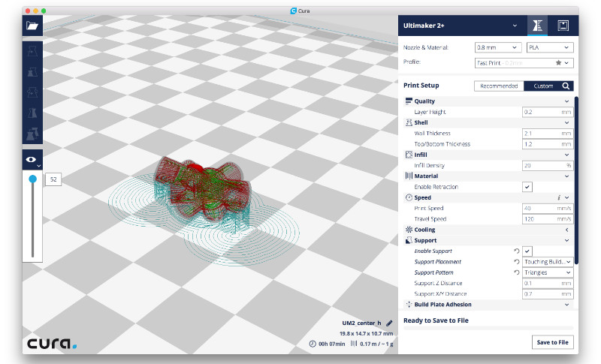Click the Speed section info icon

click(x=558, y=197)
